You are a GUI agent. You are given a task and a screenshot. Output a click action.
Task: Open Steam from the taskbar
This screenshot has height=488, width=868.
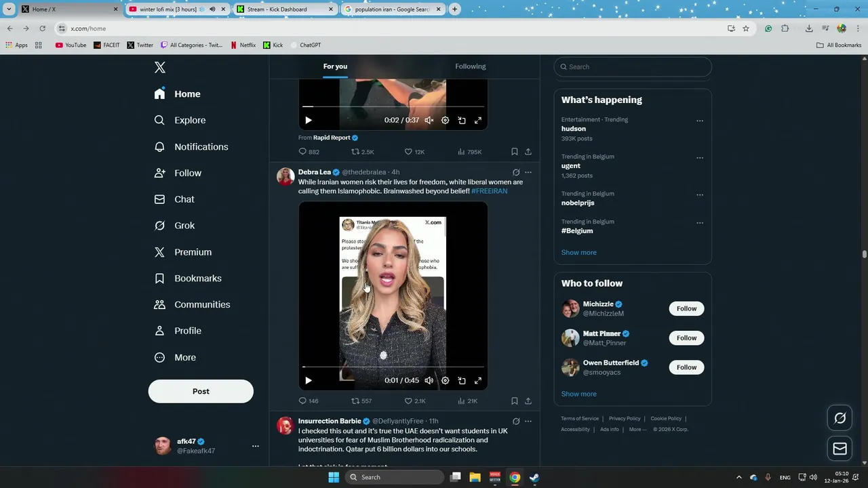coord(534,477)
